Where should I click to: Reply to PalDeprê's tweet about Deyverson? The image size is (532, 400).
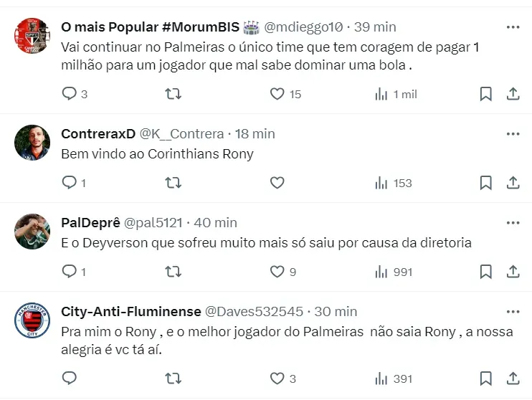point(70,272)
